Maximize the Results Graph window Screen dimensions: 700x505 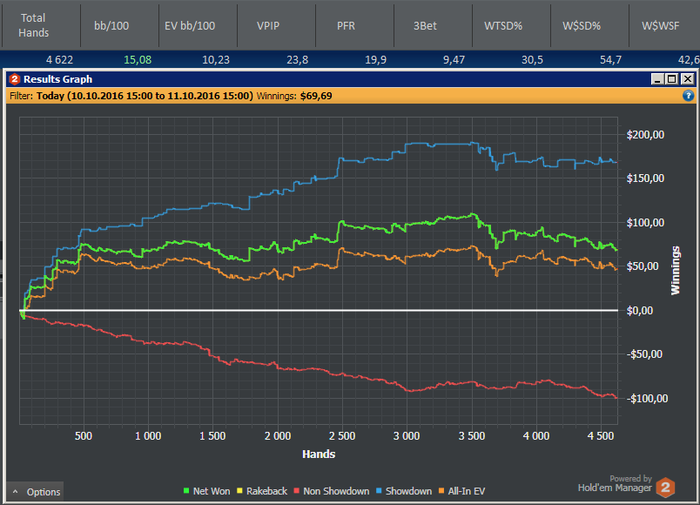tap(672, 79)
